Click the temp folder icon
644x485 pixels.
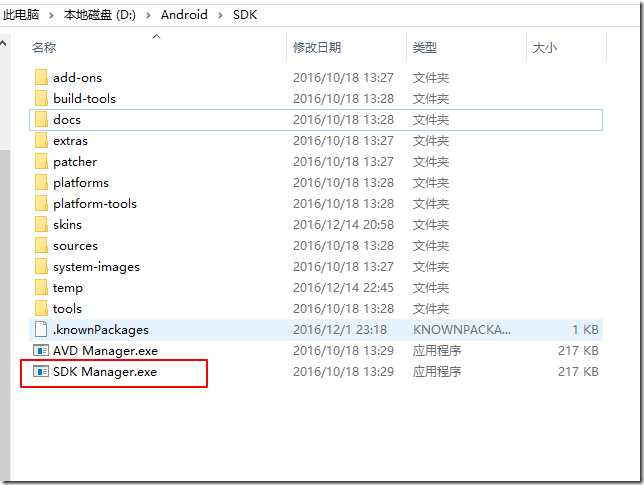pos(41,287)
